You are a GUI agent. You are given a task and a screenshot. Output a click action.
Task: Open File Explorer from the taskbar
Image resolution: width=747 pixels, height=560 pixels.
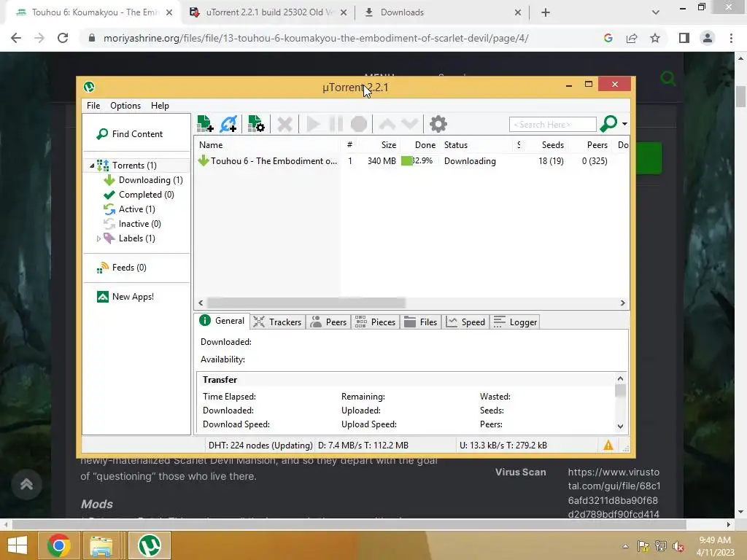click(101, 545)
